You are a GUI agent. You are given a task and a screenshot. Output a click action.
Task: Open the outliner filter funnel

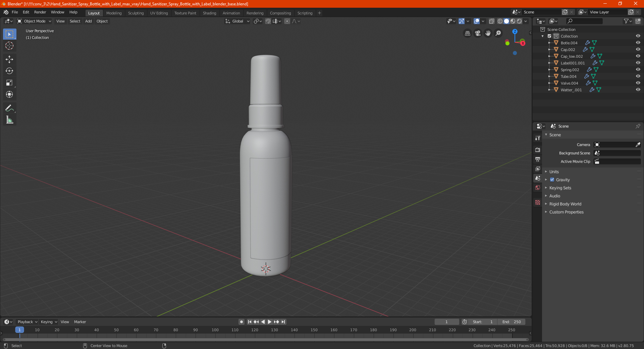pos(627,21)
